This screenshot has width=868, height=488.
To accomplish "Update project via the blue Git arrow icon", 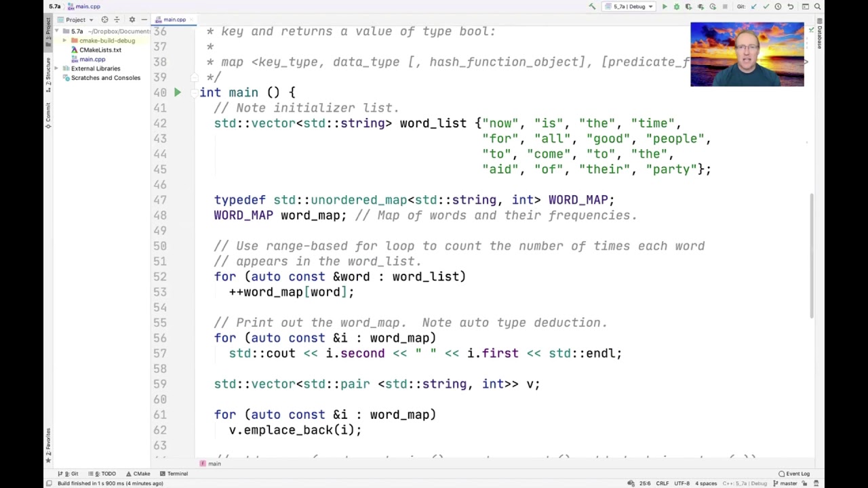I will (x=753, y=6).
